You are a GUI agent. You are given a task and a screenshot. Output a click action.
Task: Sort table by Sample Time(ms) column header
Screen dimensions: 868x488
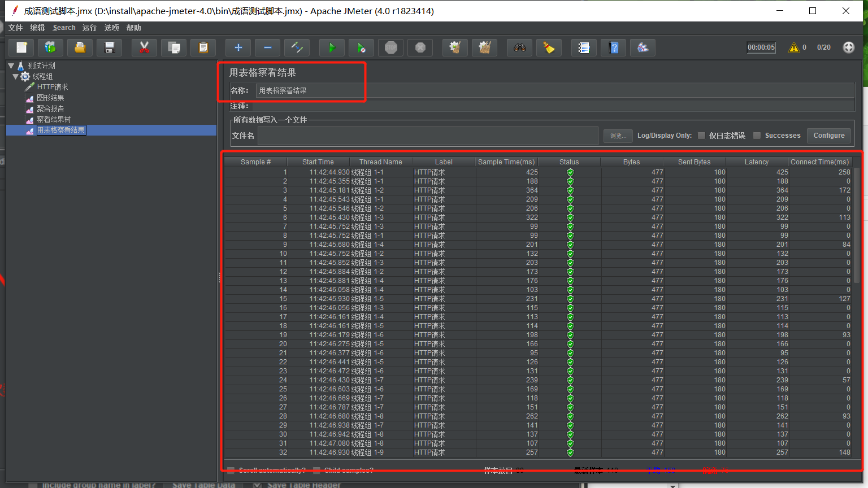tap(506, 162)
